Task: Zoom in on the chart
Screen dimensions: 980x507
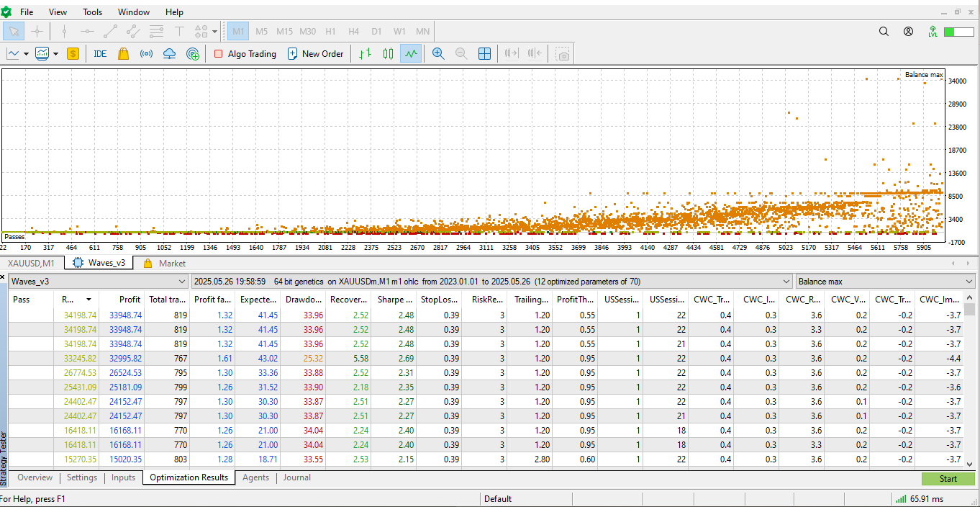Action: tap(438, 54)
